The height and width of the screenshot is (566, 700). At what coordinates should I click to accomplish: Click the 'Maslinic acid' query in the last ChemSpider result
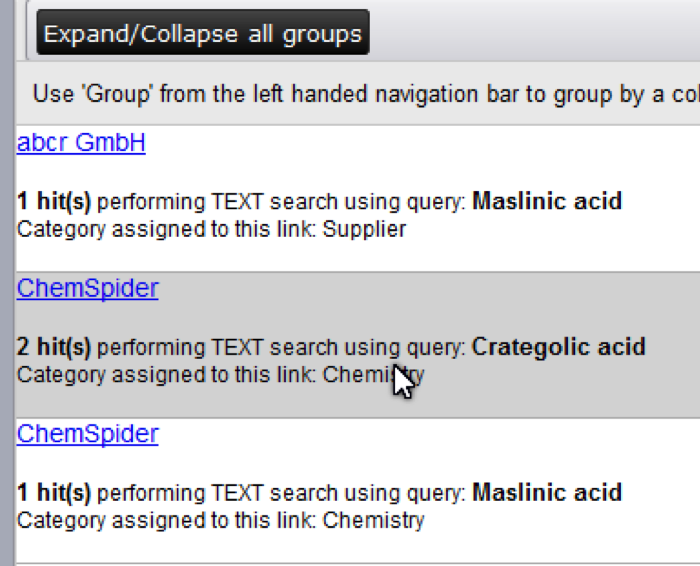(546, 493)
